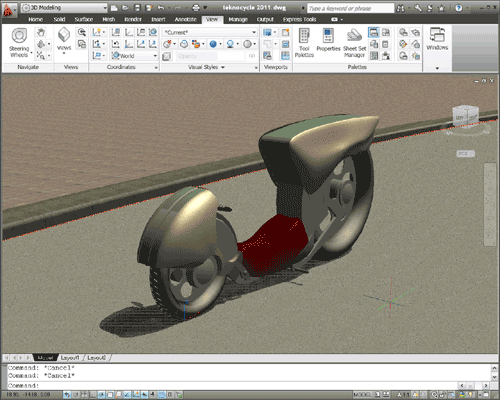Image resolution: width=500 pixels, height=400 pixels.
Task: Open the Tool Palettes window
Action: coord(304,43)
